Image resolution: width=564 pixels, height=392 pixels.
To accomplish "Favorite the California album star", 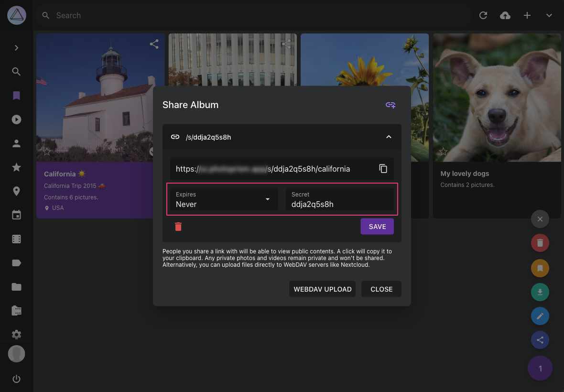I will pos(47,152).
